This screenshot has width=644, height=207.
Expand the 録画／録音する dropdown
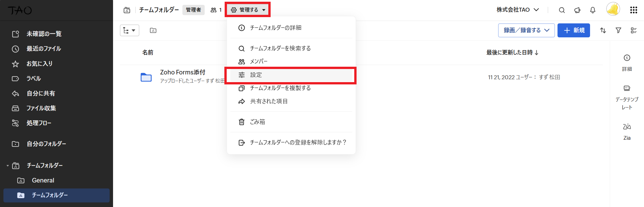point(526,30)
